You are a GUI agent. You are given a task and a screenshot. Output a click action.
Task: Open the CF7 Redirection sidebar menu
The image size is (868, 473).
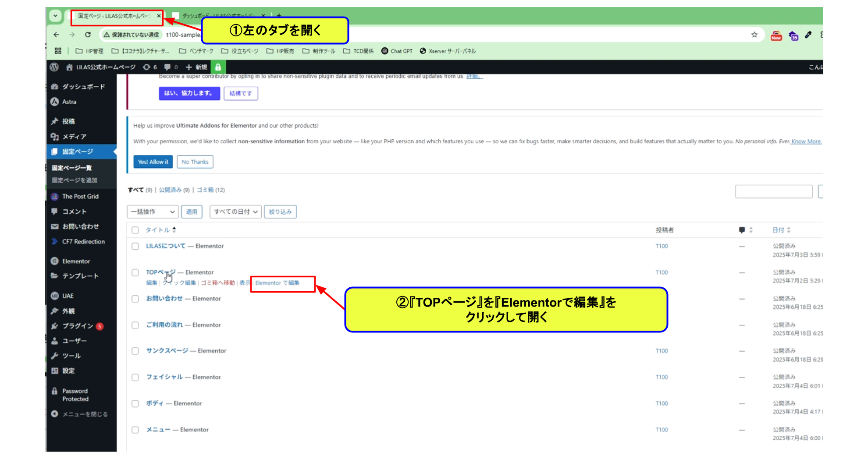coord(82,241)
